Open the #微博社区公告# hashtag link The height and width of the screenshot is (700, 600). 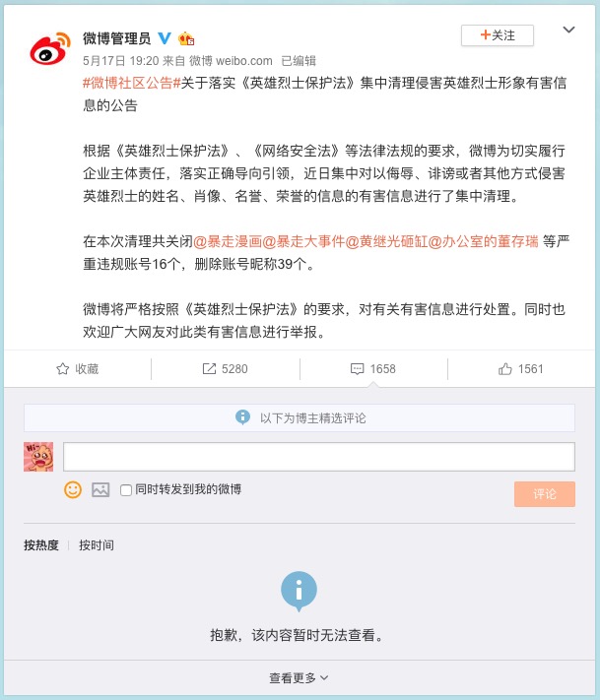pos(132,83)
